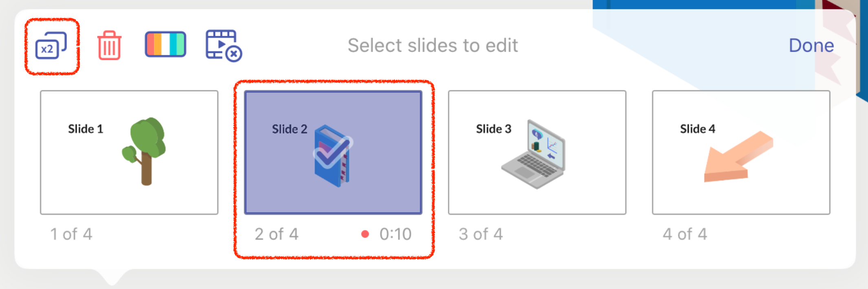The image size is (868, 289).
Task: Click the arrow image on Slide 4
Action: (x=738, y=157)
